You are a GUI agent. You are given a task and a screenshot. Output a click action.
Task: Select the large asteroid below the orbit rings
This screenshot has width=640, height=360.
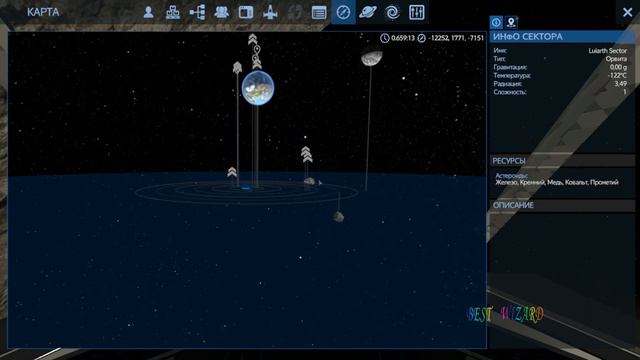tap(338, 217)
